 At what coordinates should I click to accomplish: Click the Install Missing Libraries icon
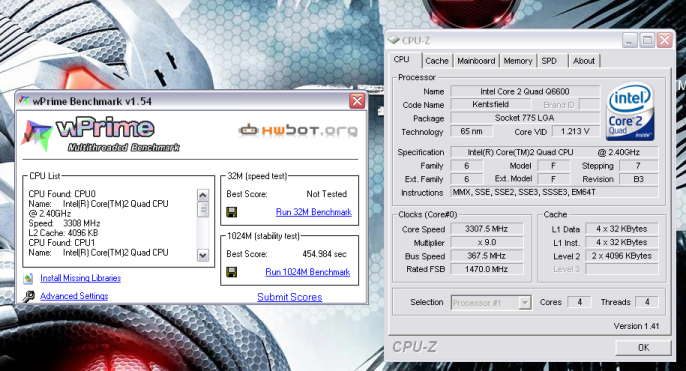(x=29, y=278)
